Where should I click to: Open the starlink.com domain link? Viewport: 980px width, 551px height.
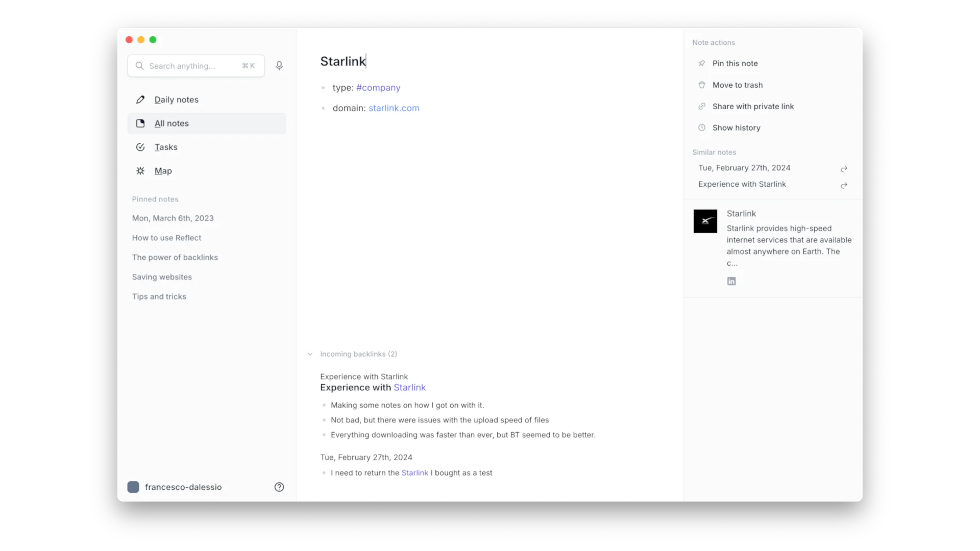tap(394, 108)
